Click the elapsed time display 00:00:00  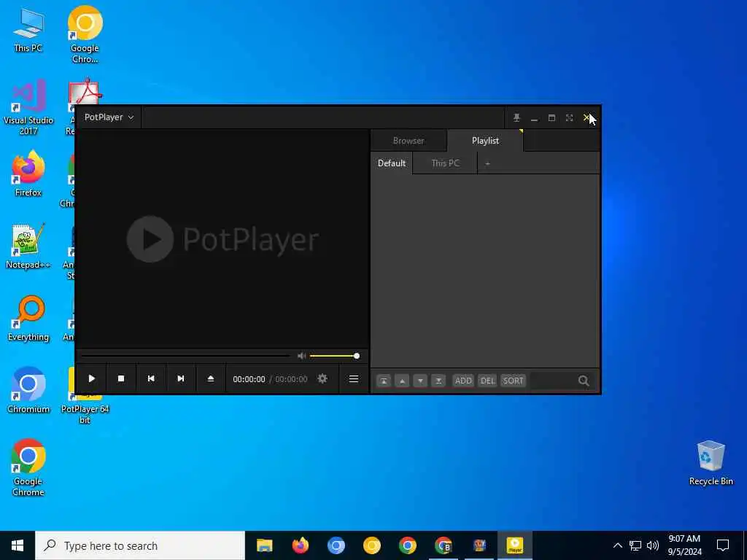coord(249,379)
